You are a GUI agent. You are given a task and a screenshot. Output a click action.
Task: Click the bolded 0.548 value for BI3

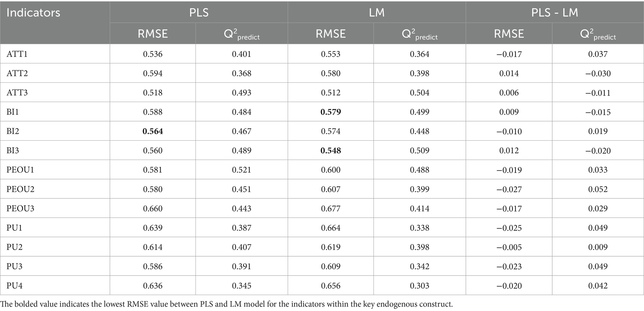[331, 151]
